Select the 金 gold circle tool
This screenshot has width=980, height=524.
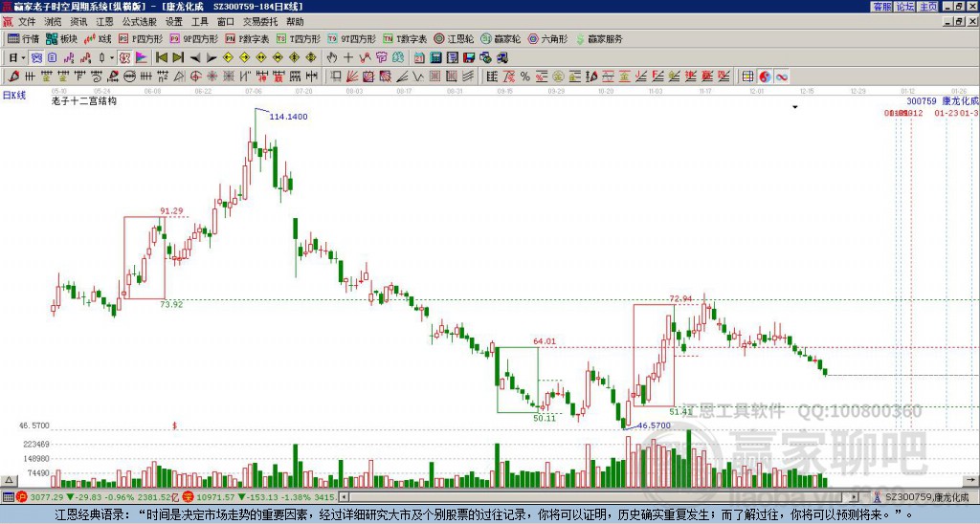click(558, 76)
